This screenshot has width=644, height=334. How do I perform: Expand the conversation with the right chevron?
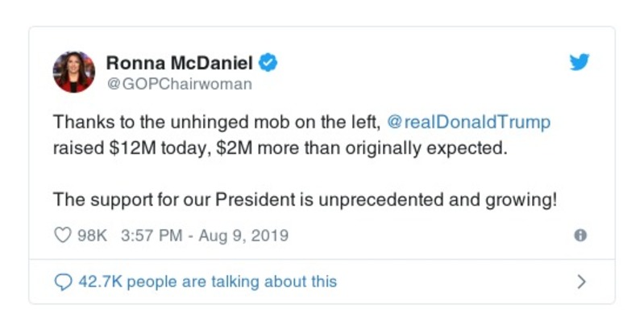point(581,282)
